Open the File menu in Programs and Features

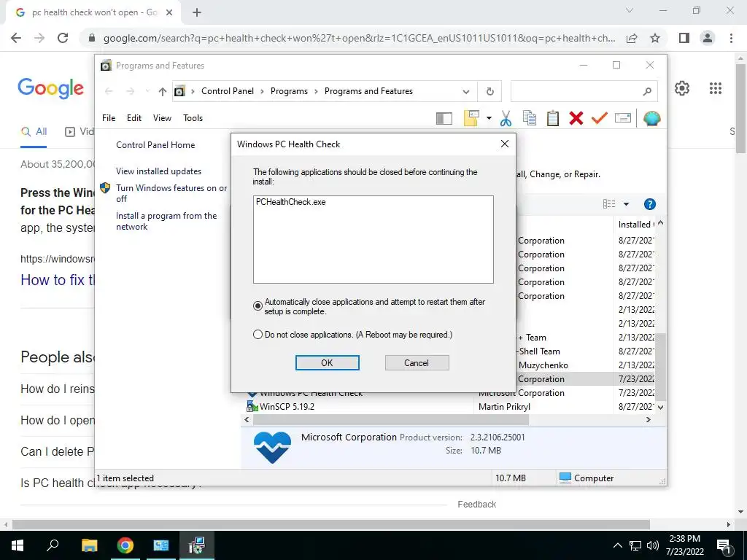[x=109, y=118]
